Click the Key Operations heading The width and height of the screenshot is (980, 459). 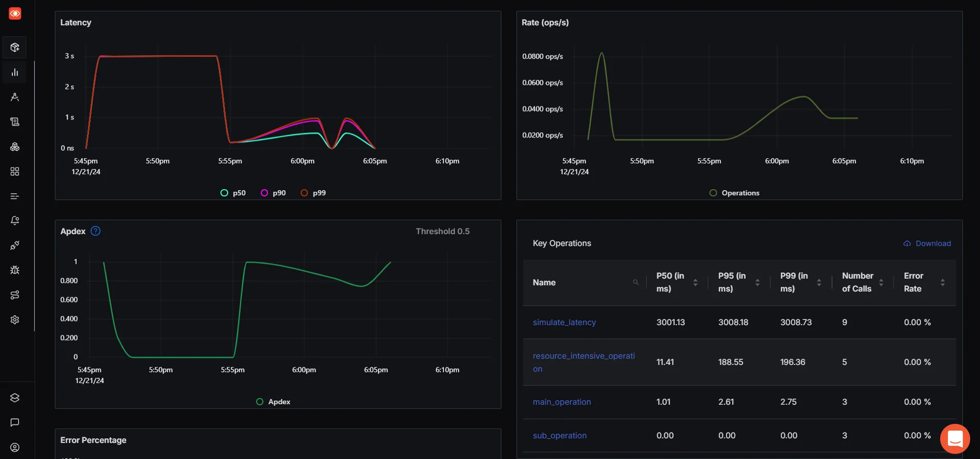pos(562,243)
